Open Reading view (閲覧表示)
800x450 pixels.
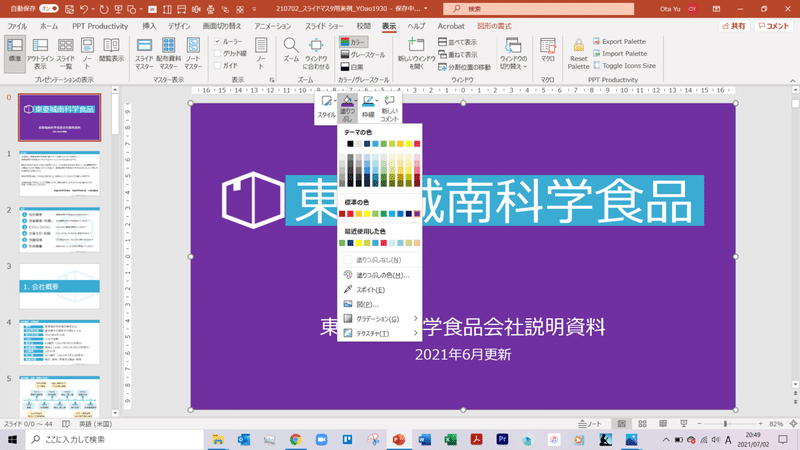pos(111,50)
